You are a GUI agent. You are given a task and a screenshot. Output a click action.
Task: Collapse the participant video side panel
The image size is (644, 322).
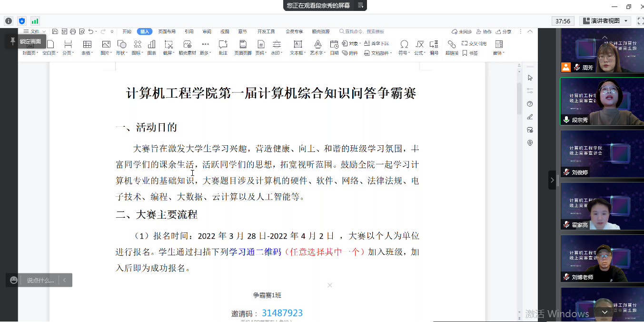click(552, 180)
